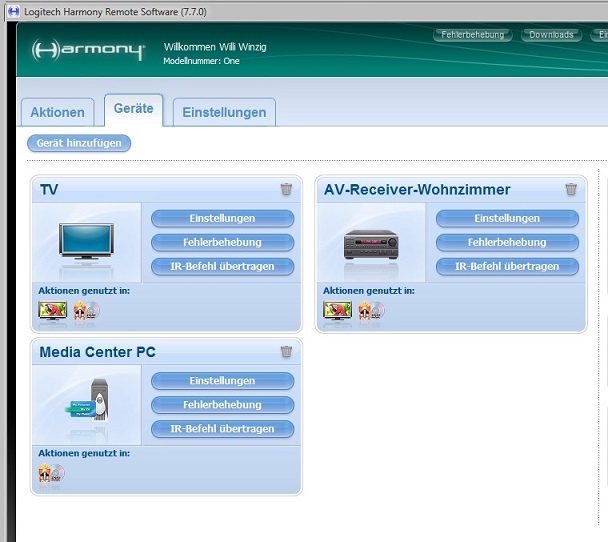608x542 pixels.
Task: Click the Media Center PC card title
Action: [97, 352]
